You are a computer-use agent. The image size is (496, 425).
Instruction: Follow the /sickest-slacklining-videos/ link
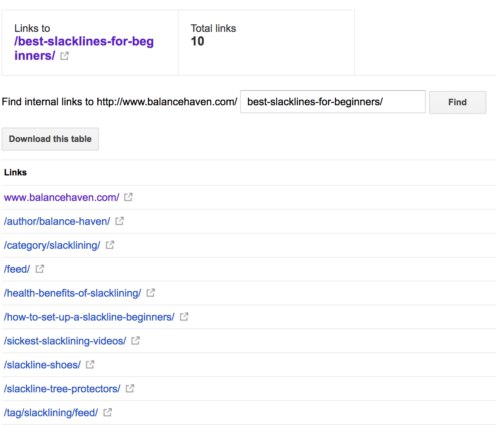pos(65,341)
